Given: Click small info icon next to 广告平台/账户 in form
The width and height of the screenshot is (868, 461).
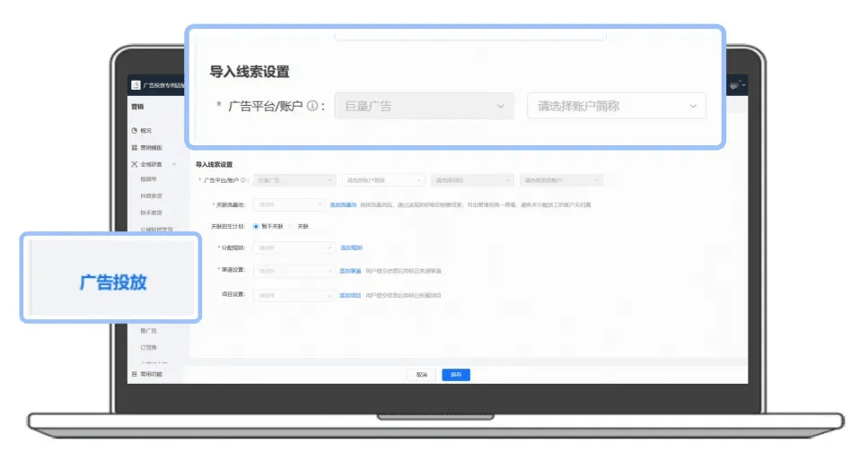Looking at the screenshot, I should click(x=242, y=180).
